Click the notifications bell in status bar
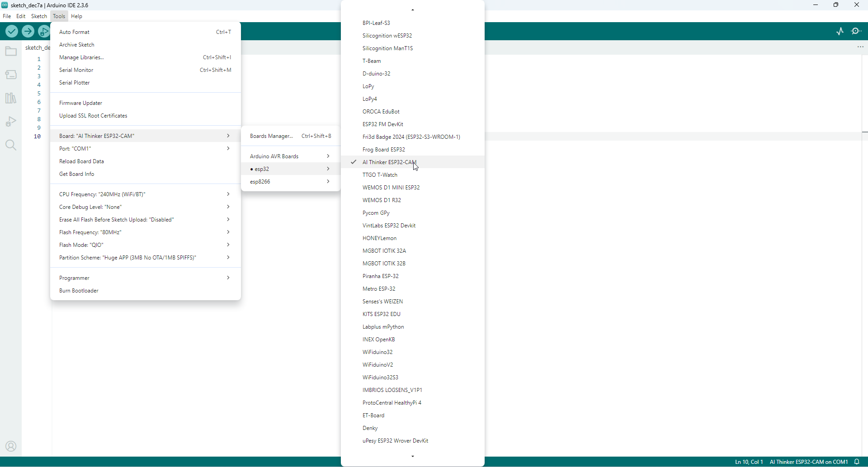Viewport: 868px width, 467px height. click(857, 462)
